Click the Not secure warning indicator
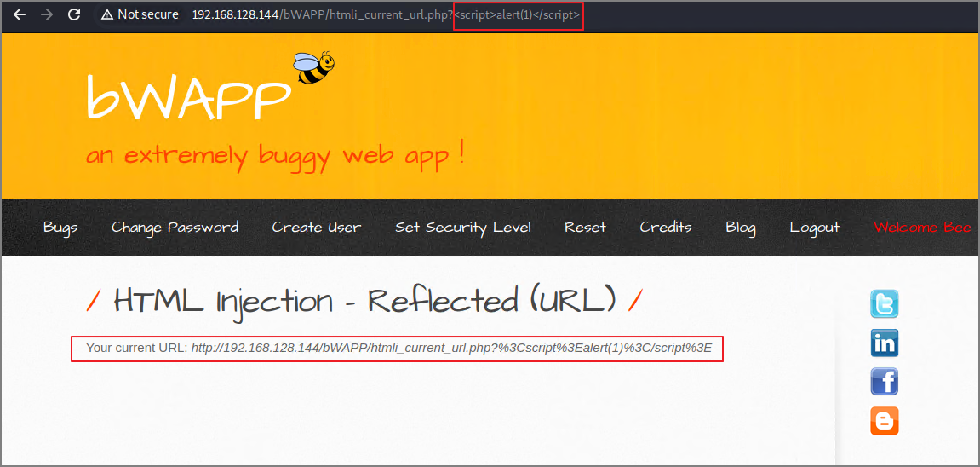The image size is (980, 467). click(140, 14)
